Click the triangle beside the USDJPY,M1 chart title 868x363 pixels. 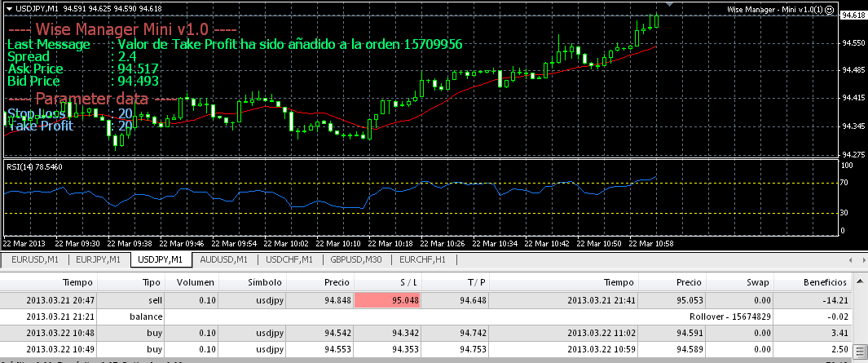[x=9, y=9]
